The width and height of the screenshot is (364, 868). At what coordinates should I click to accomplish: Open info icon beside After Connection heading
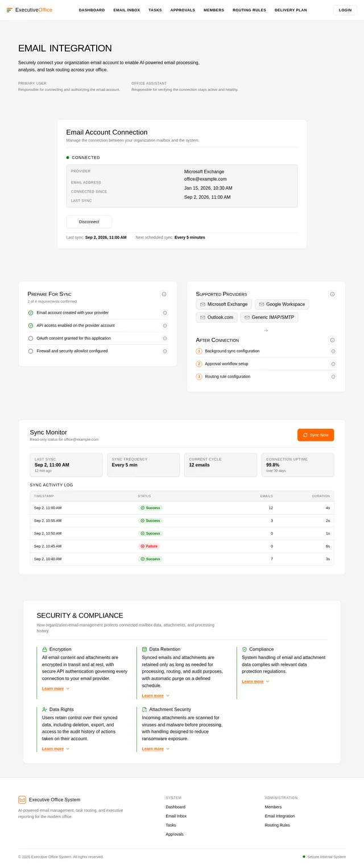[x=333, y=340]
